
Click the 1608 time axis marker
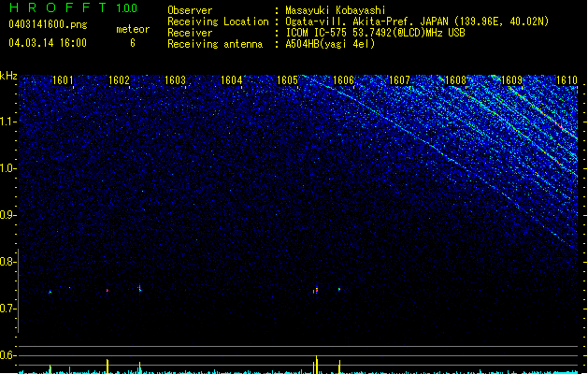click(455, 80)
